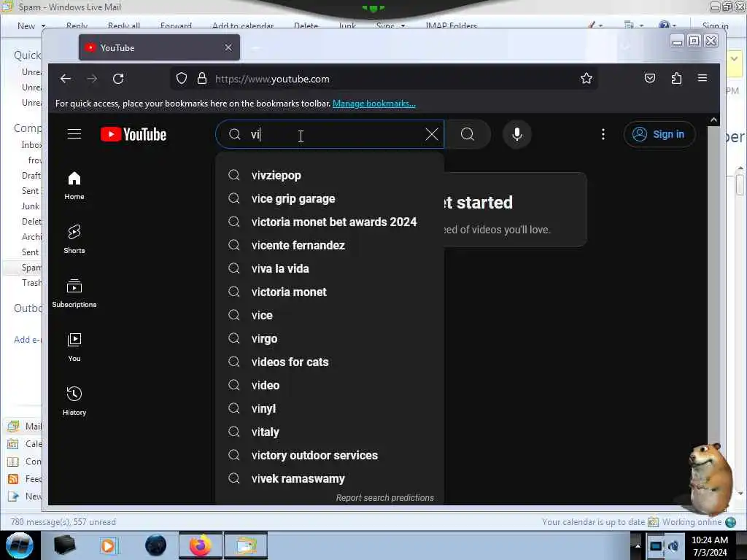Viewport: 747px width, 560px height.
Task: Open the New dropdown in Windows Live Mail
Action: coord(43,26)
